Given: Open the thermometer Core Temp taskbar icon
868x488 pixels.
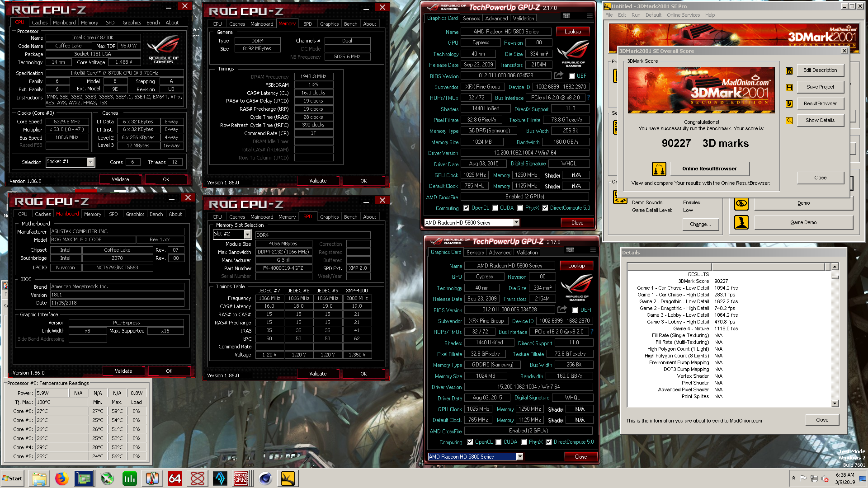Looking at the screenshot, I should [x=152, y=479].
